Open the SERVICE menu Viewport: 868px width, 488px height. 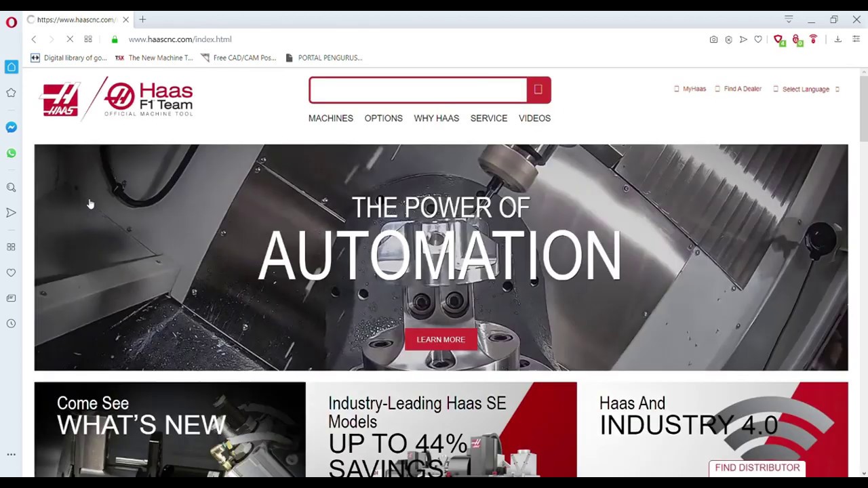pos(489,118)
